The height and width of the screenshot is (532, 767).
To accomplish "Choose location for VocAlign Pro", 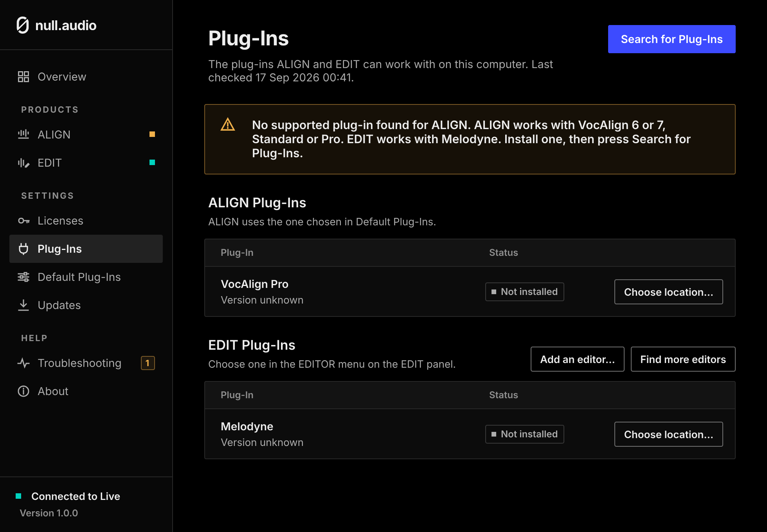I will (668, 292).
